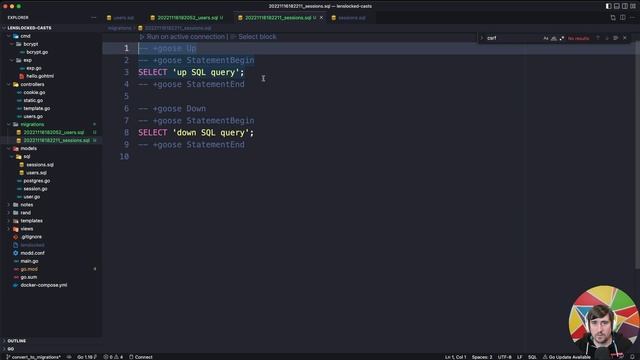
Task: Open customize layout icon
Action: click(633, 6)
